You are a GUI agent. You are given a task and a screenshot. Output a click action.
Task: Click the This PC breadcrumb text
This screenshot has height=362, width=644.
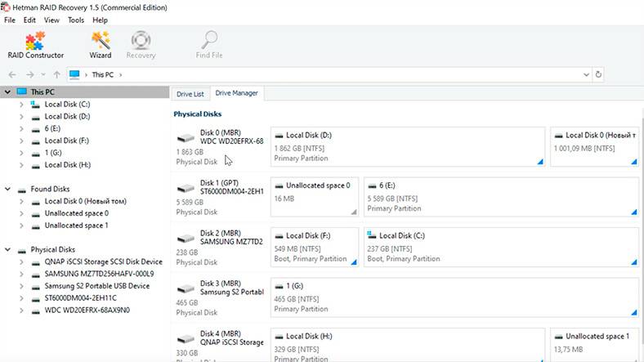[103, 74]
